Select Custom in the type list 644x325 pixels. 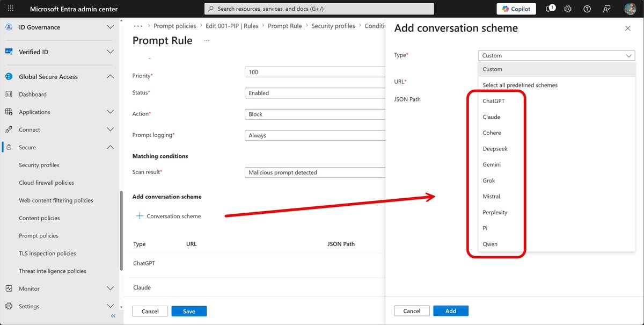pyautogui.click(x=557, y=69)
